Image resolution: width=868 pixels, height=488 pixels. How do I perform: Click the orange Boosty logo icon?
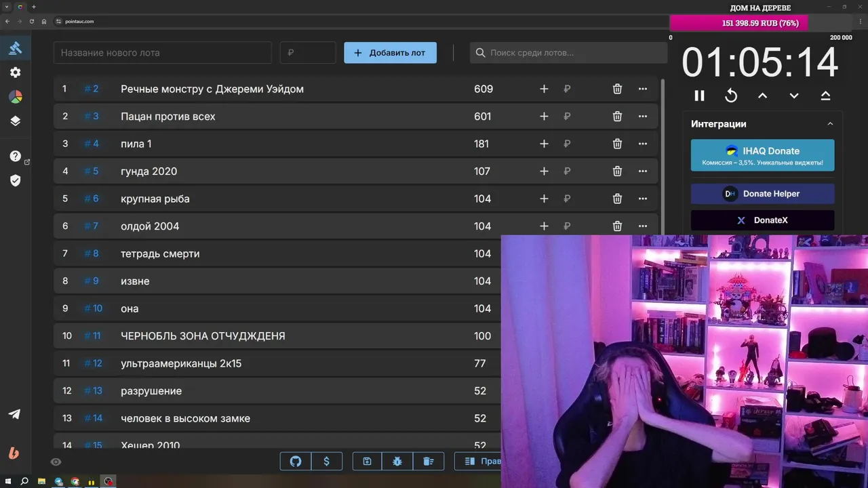tap(14, 453)
